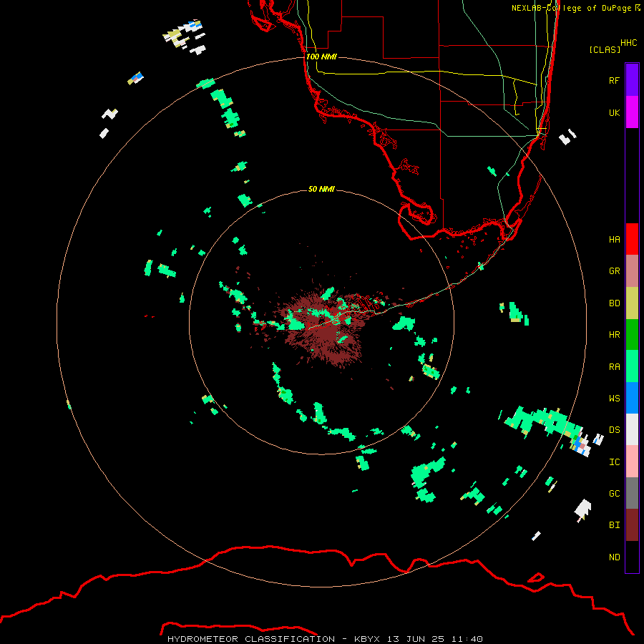This screenshot has height=644, width=644.
Task: Click the '100 NMI' range ring label
Action: click(321, 57)
